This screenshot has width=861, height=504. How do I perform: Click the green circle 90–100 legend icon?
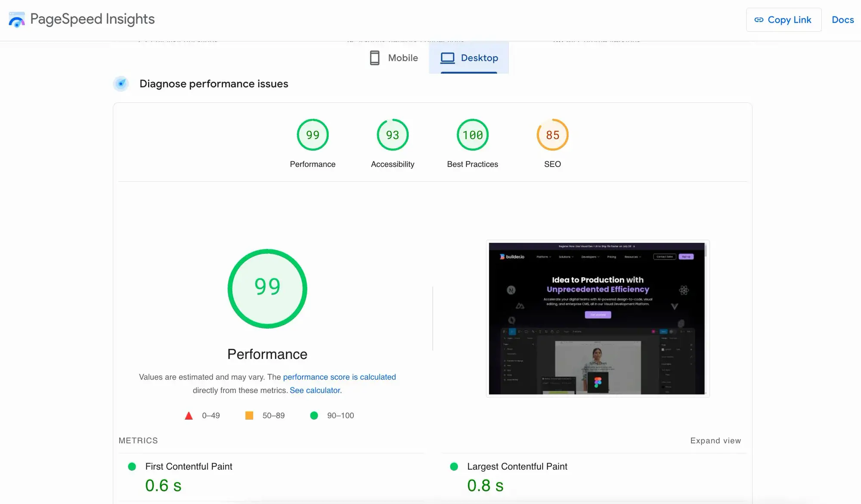pos(314,415)
